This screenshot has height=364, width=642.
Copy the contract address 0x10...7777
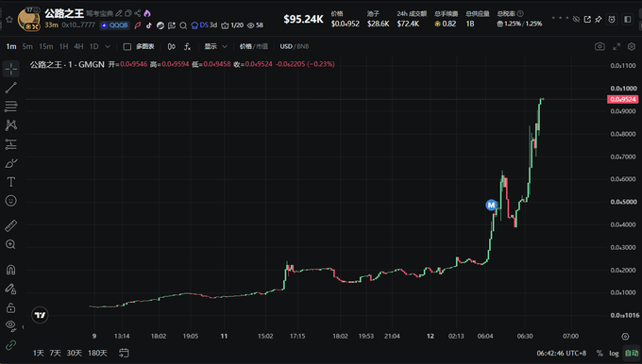coord(78,25)
